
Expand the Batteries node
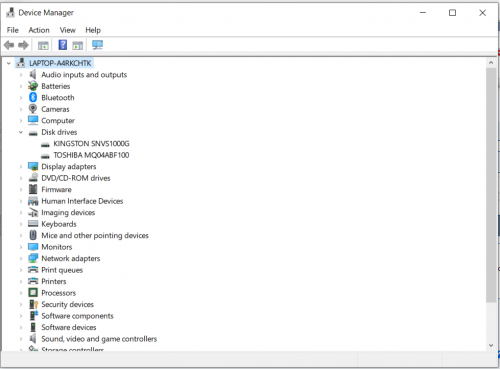[21, 86]
